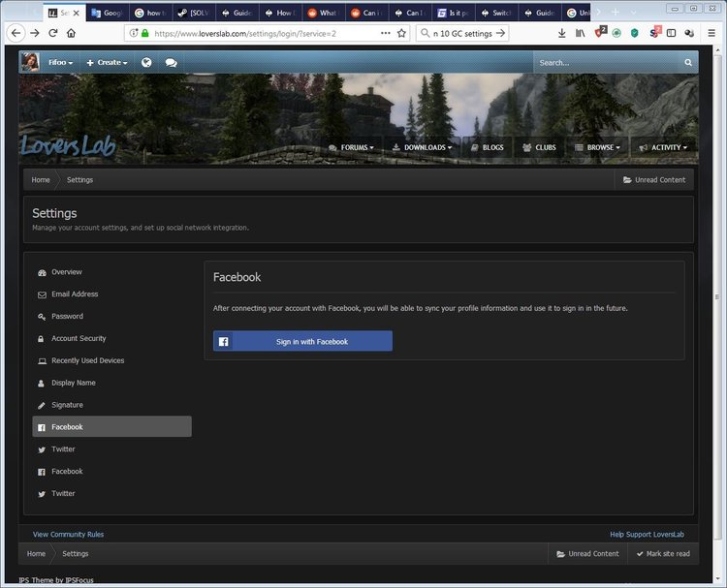Close the active Settings tab
The height and width of the screenshot is (588, 727).
pyautogui.click(x=76, y=13)
